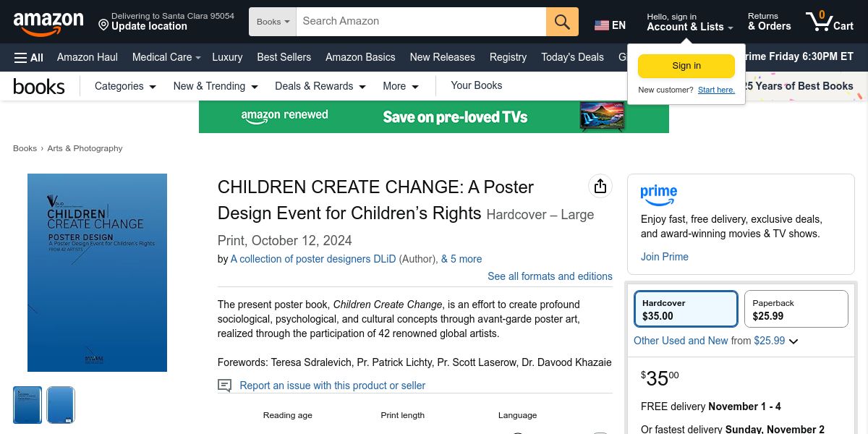Image resolution: width=868 pixels, height=434 pixels.
Task: Click the 'Start here.' link
Action: pyautogui.click(x=716, y=90)
